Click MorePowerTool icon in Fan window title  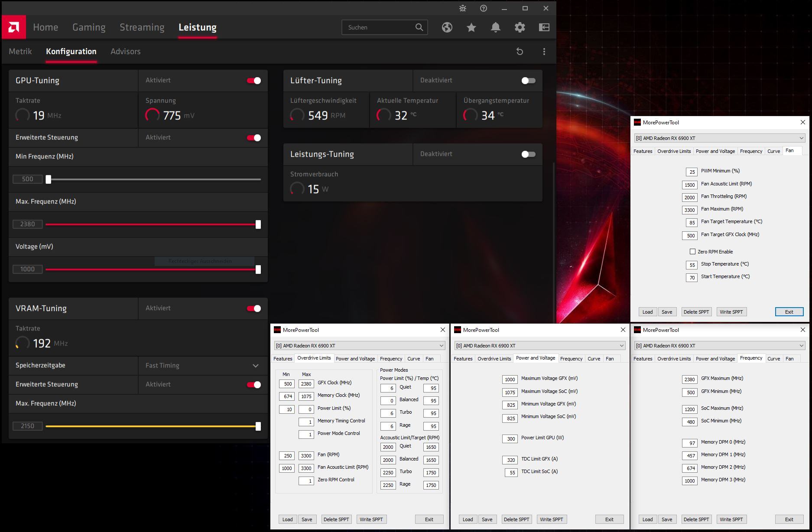point(637,123)
